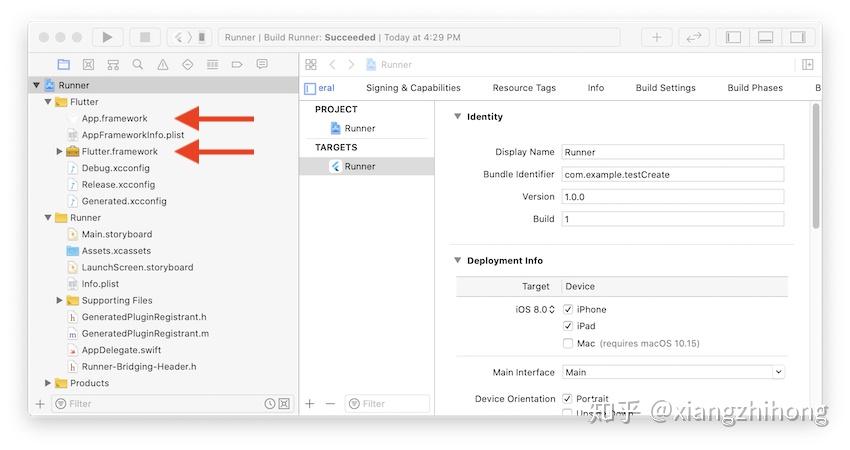Switch to Signing & Capabilities tab
Image resolution: width=850 pixels, height=450 pixels.
[413, 88]
